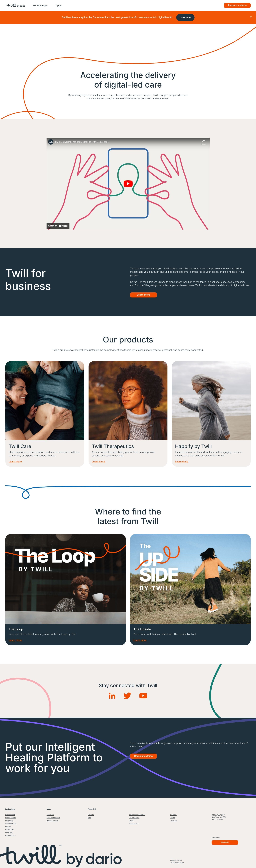Open the Twitter bird icon

click(127, 696)
